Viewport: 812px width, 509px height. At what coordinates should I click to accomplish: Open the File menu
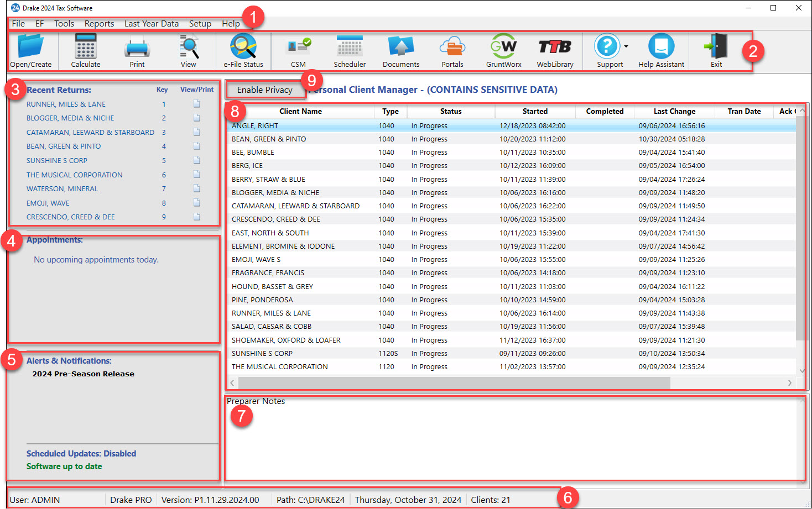[x=18, y=23]
